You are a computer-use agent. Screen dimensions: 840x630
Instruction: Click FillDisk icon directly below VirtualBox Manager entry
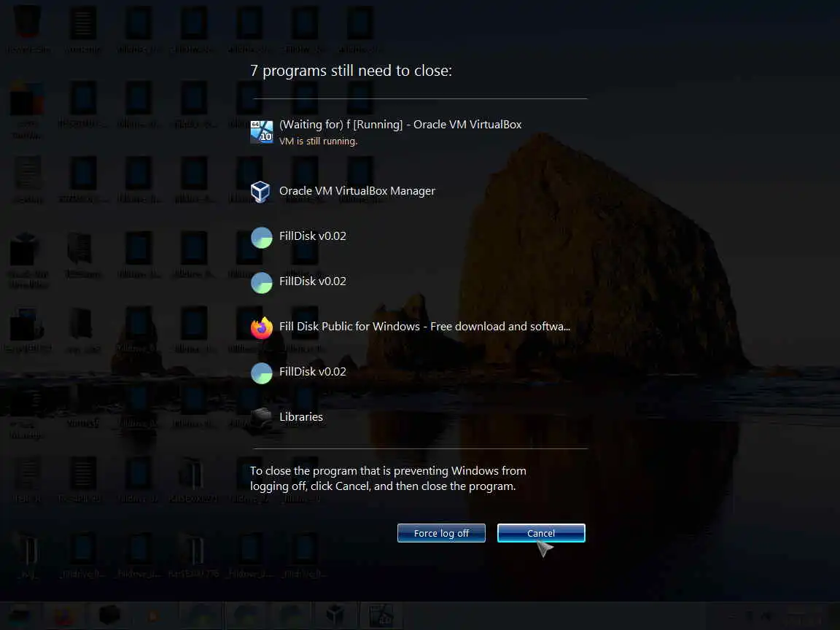(x=262, y=237)
